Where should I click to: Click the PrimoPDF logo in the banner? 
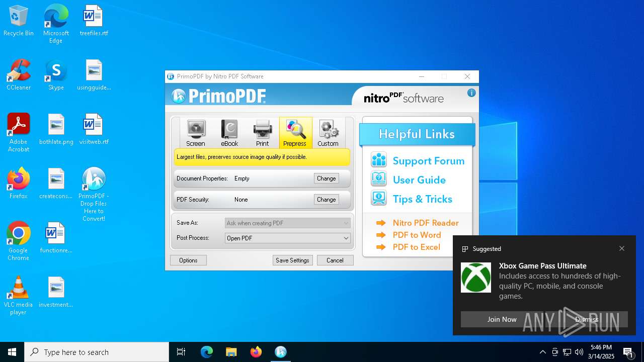click(218, 96)
